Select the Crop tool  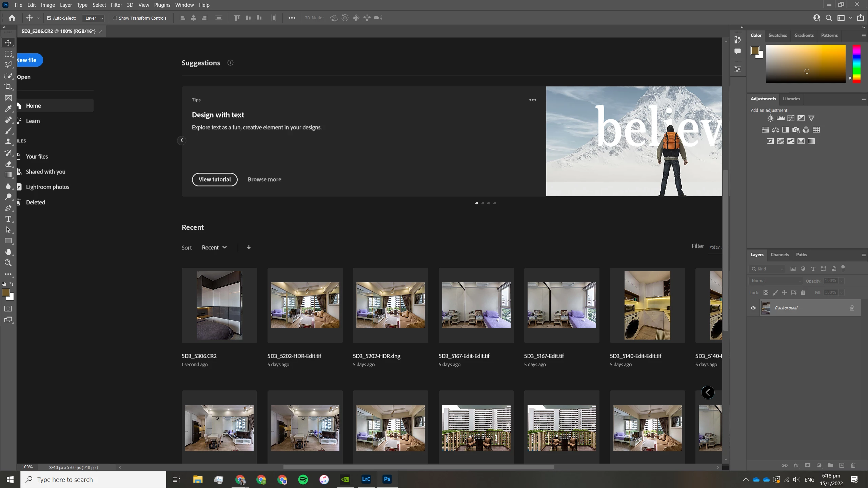coord(8,87)
